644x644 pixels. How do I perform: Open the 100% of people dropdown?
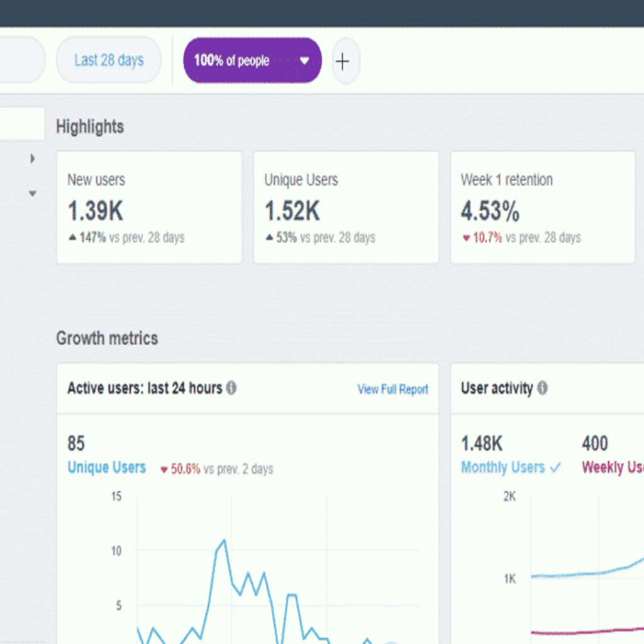[x=252, y=61]
